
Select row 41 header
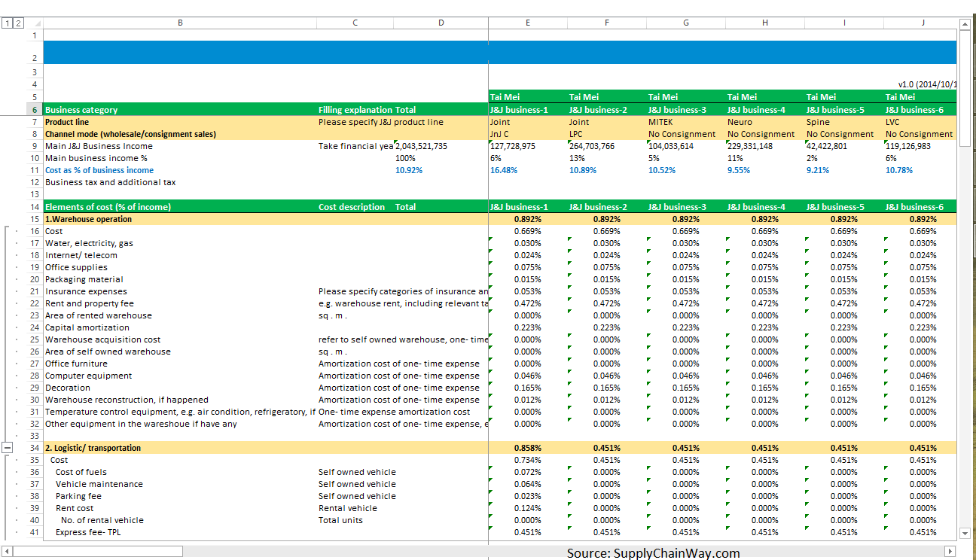coord(35,532)
